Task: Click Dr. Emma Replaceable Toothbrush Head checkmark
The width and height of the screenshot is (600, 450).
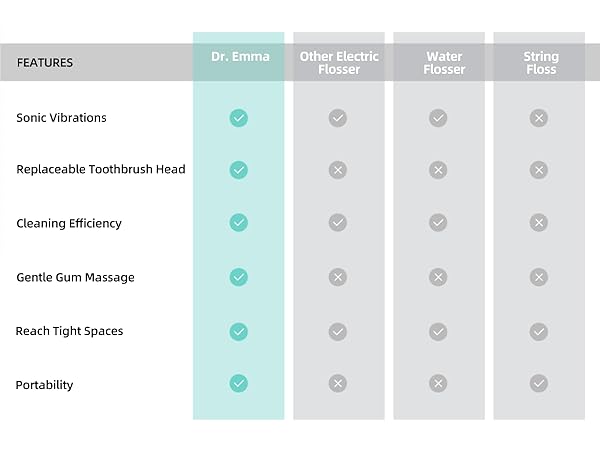Action: click(x=238, y=170)
